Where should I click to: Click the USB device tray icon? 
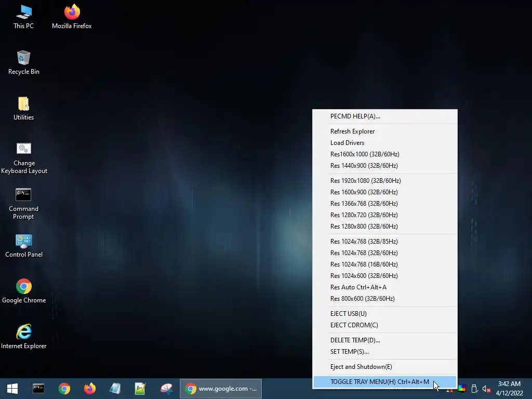pos(475,389)
